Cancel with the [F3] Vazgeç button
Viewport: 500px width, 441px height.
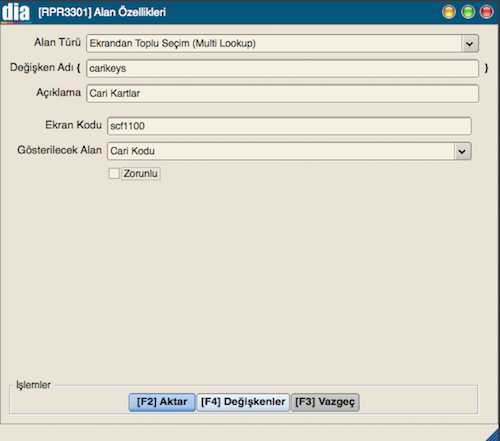click(x=325, y=402)
